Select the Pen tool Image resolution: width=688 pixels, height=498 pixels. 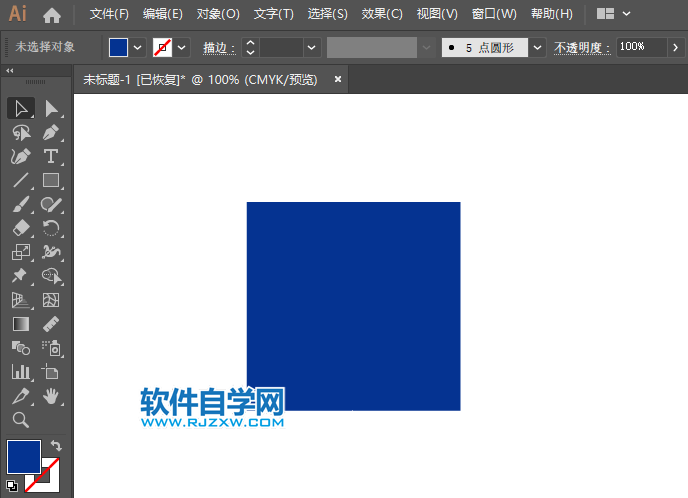click(51, 132)
